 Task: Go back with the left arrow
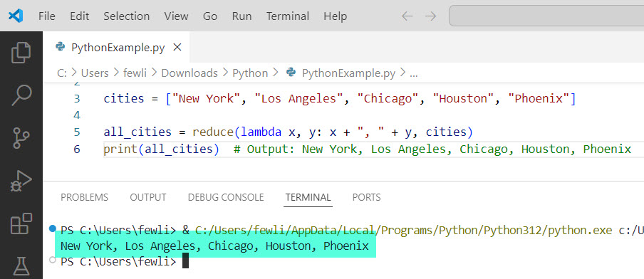pos(407,16)
